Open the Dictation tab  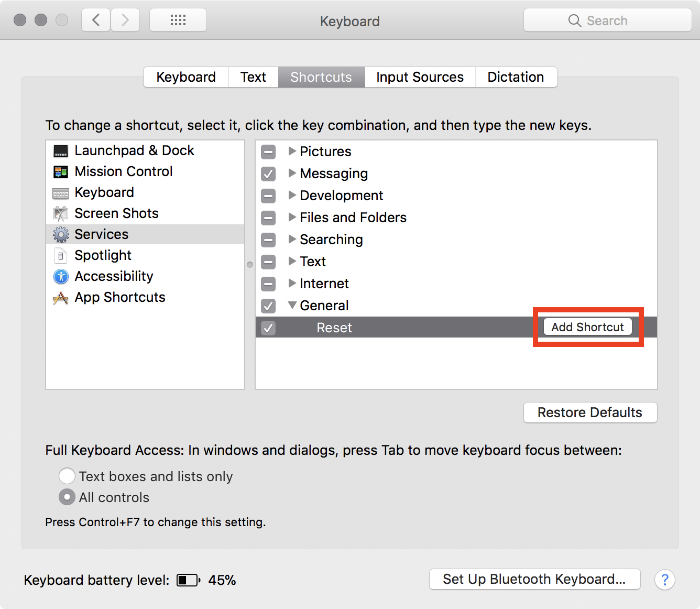click(x=516, y=77)
